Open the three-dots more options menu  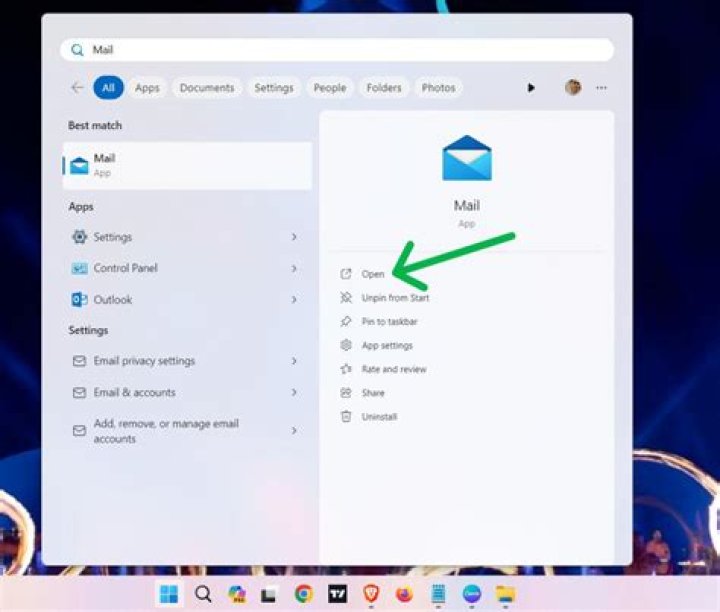pyautogui.click(x=601, y=88)
